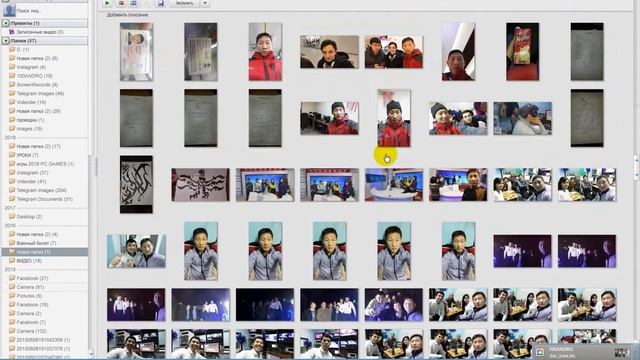Image resolution: width=640 pixels, height=360 pixels.
Task: Select the Telegram Documents (31) folder
Action: [x=44, y=199]
